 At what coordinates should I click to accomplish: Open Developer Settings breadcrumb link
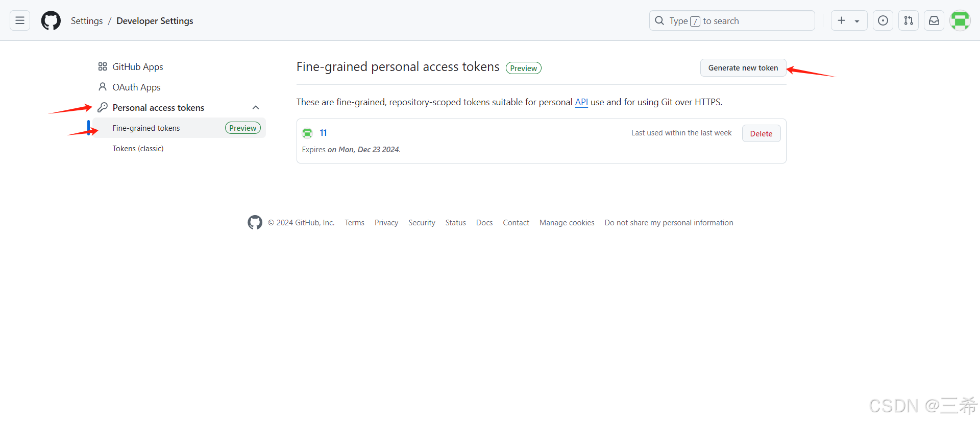155,21
